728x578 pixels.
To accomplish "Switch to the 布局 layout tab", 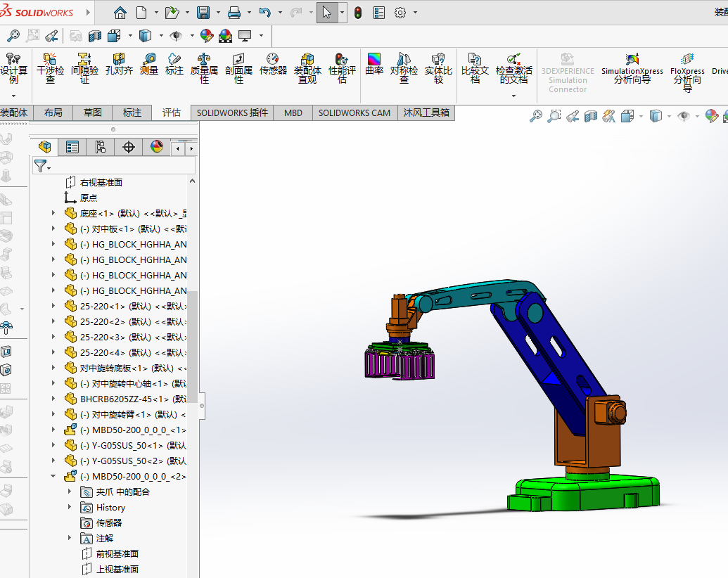I will tap(53, 113).
